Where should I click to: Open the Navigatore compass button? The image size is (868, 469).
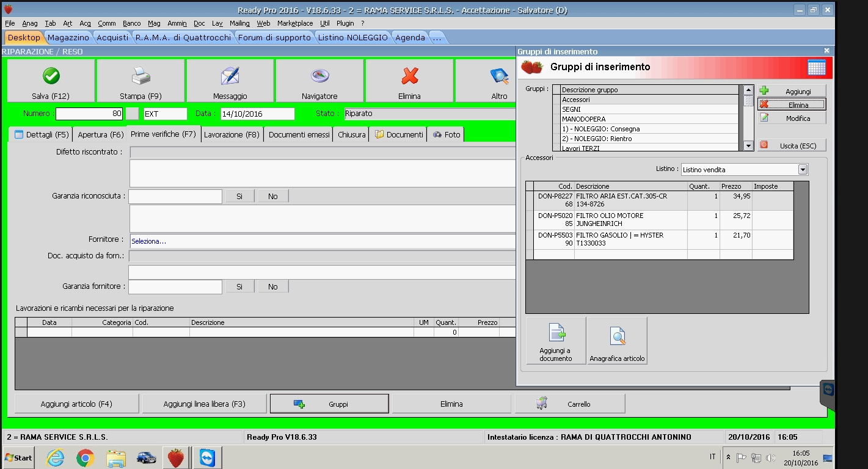[x=319, y=81]
